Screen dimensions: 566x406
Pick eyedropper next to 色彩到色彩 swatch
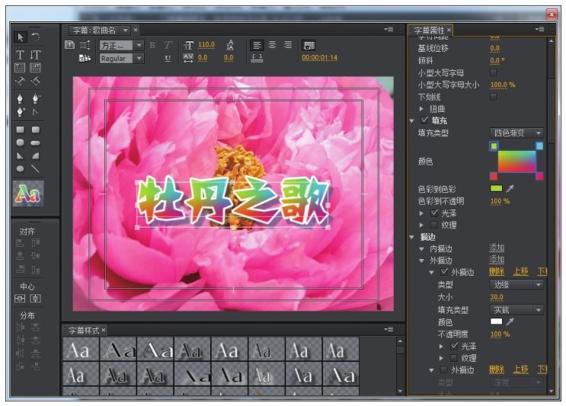(510, 189)
